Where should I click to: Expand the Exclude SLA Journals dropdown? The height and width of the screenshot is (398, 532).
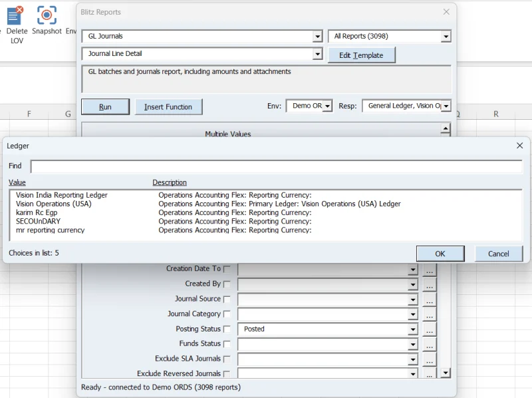tap(412, 359)
